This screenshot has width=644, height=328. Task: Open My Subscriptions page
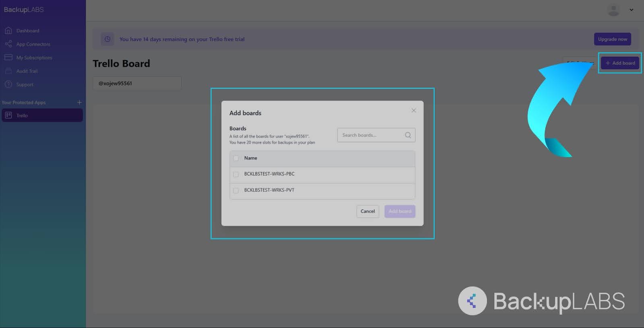pos(34,57)
